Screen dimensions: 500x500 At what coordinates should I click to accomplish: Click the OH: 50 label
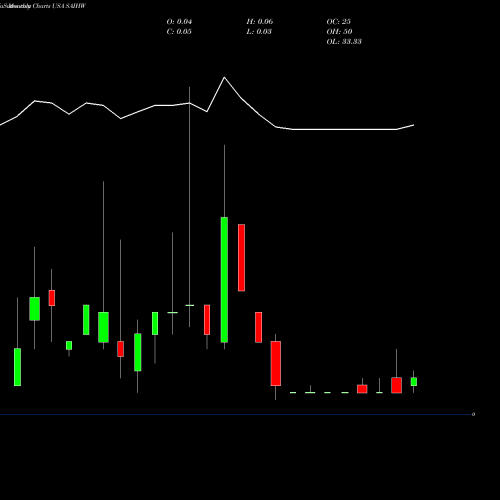[339, 32]
